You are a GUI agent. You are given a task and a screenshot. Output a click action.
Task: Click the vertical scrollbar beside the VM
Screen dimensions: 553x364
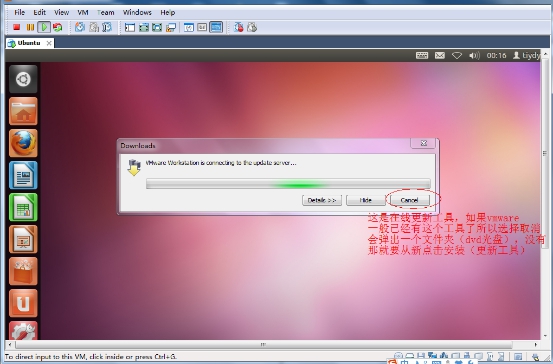point(545,153)
